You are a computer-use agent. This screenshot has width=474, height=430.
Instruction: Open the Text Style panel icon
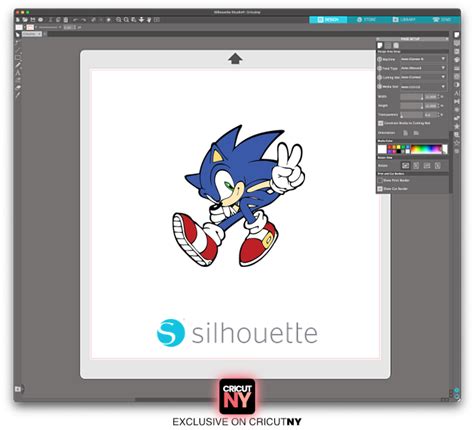coord(457,93)
